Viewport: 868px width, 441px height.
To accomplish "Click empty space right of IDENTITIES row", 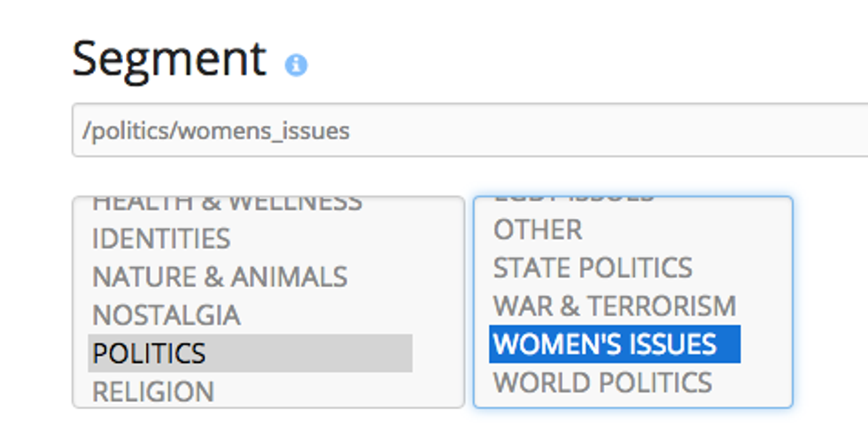I will pyautogui.click(x=354, y=239).
